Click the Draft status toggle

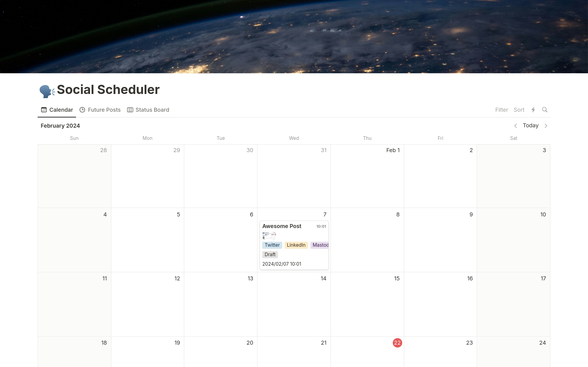[x=269, y=254]
